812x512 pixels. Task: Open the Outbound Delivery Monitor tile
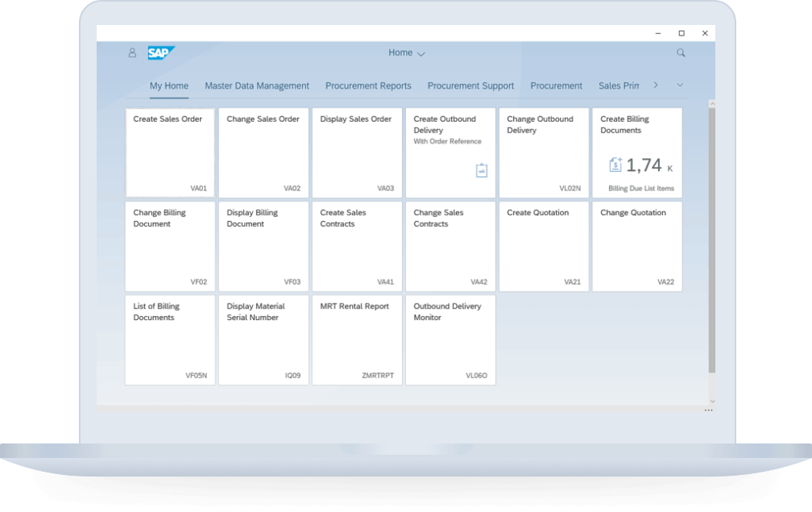[x=449, y=339]
